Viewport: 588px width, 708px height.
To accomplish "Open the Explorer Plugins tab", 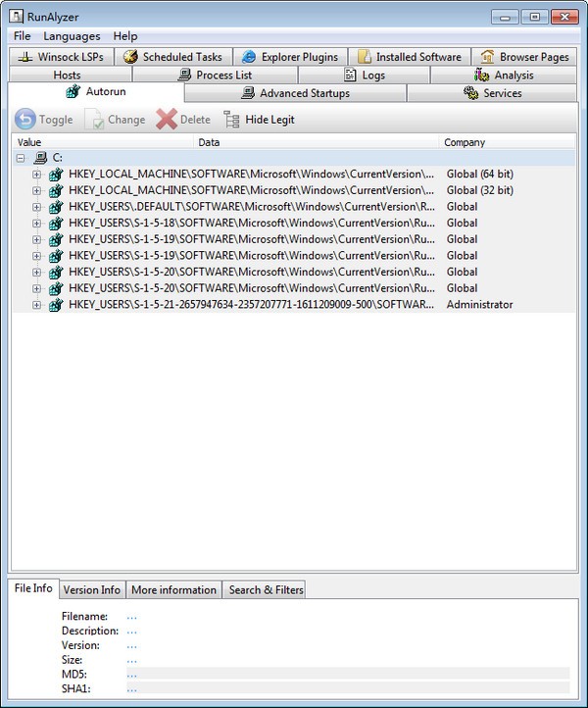I will pyautogui.click(x=289, y=57).
